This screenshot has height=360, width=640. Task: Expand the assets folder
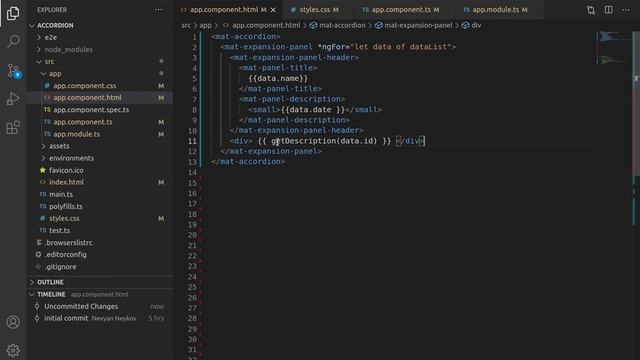coord(59,146)
